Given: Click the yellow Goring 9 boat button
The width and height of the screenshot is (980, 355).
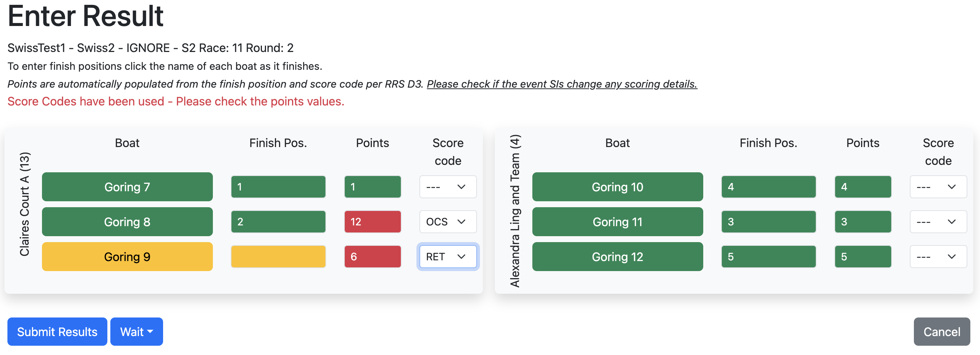Looking at the screenshot, I should tap(127, 257).
